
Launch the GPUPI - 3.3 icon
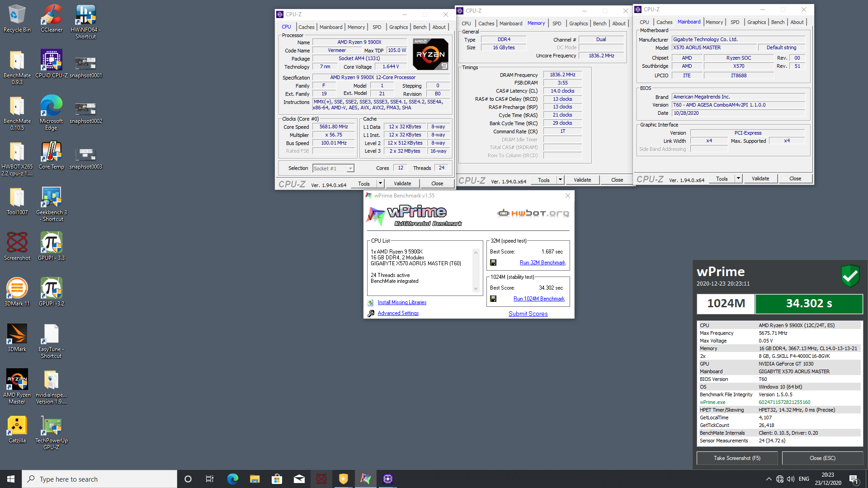tap(52, 246)
